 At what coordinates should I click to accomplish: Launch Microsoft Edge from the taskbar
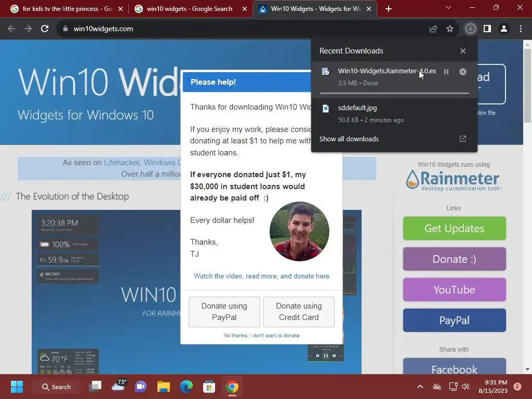tap(187, 387)
